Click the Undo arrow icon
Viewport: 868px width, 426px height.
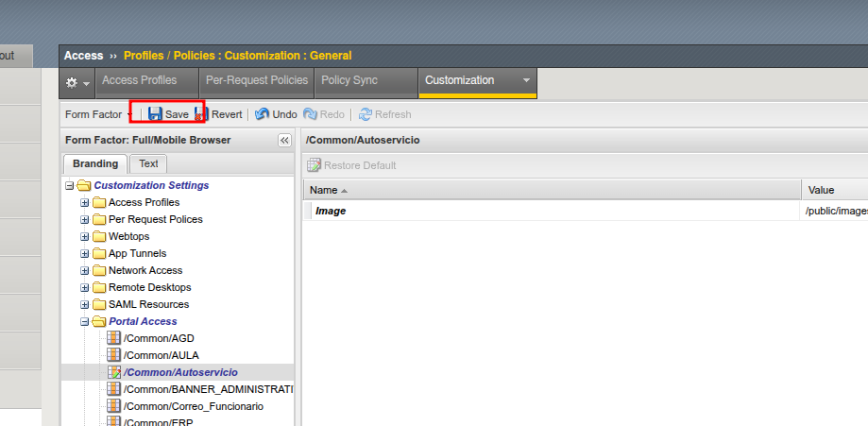[262, 114]
